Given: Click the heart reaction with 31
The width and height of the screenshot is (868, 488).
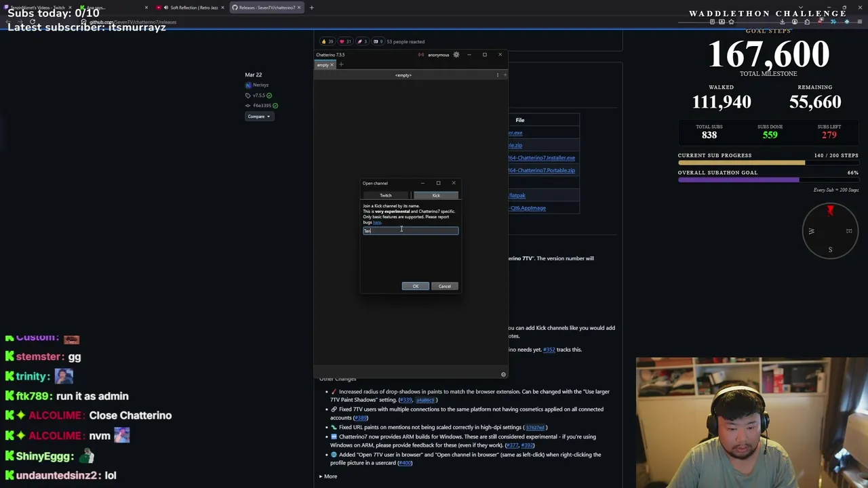Looking at the screenshot, I should (x=346, y=41).
